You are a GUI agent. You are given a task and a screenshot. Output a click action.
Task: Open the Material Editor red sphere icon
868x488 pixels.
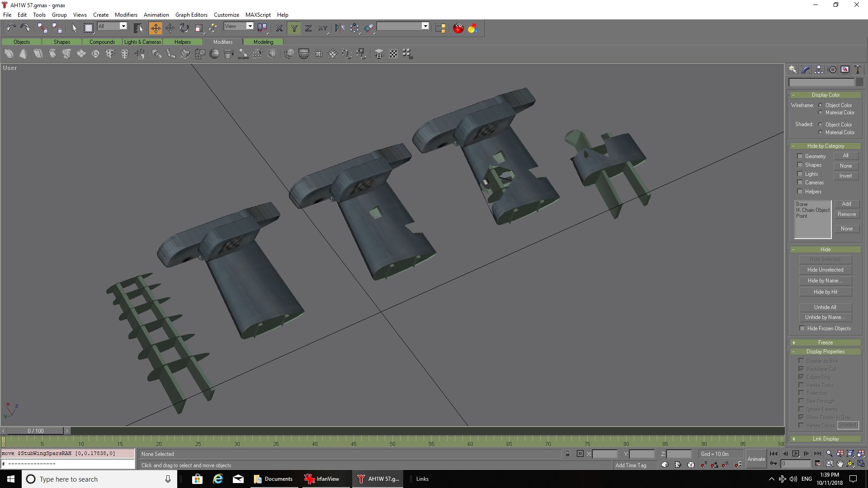(458, 28)
